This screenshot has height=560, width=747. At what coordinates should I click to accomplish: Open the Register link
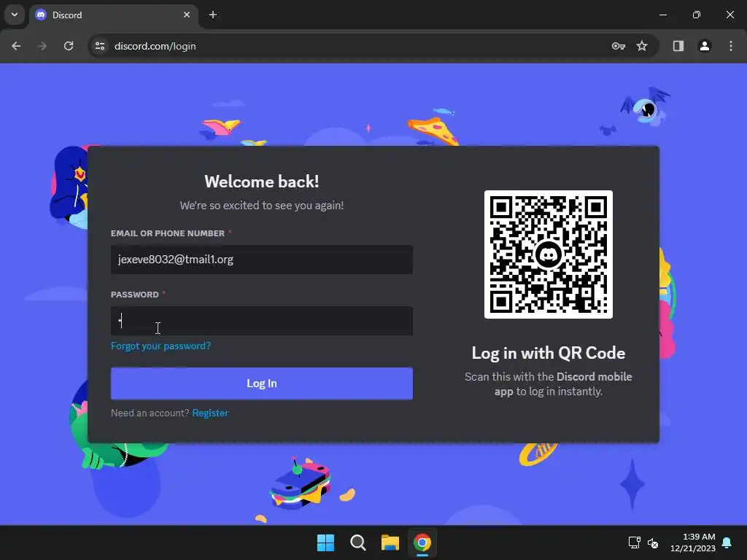click(210, 413)
